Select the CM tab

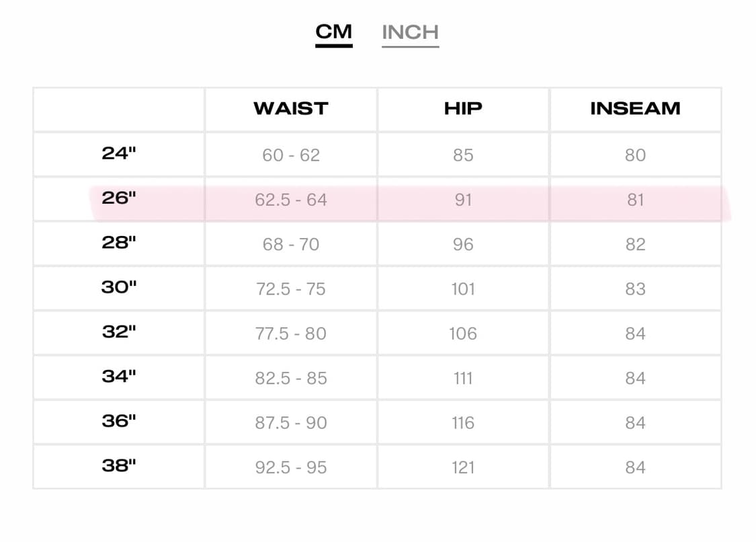333,32
